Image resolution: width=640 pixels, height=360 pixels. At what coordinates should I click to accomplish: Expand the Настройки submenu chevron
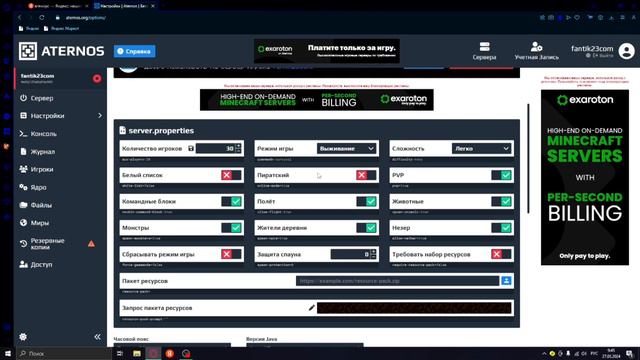100,116
